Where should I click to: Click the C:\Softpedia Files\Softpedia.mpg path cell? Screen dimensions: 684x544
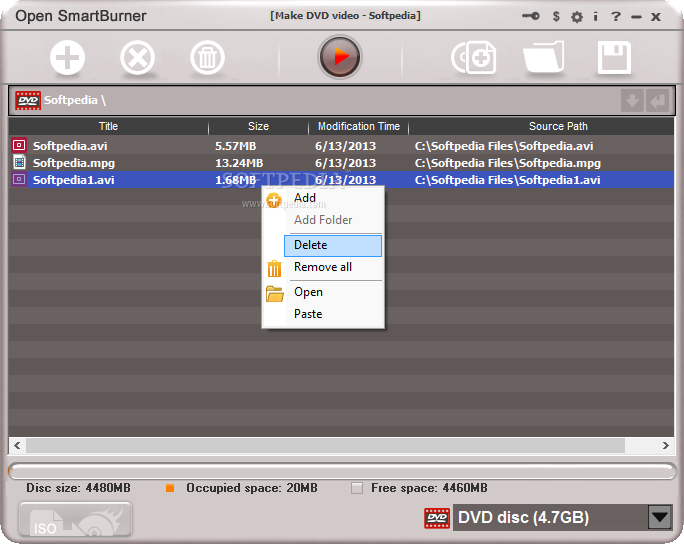point(508,163)
